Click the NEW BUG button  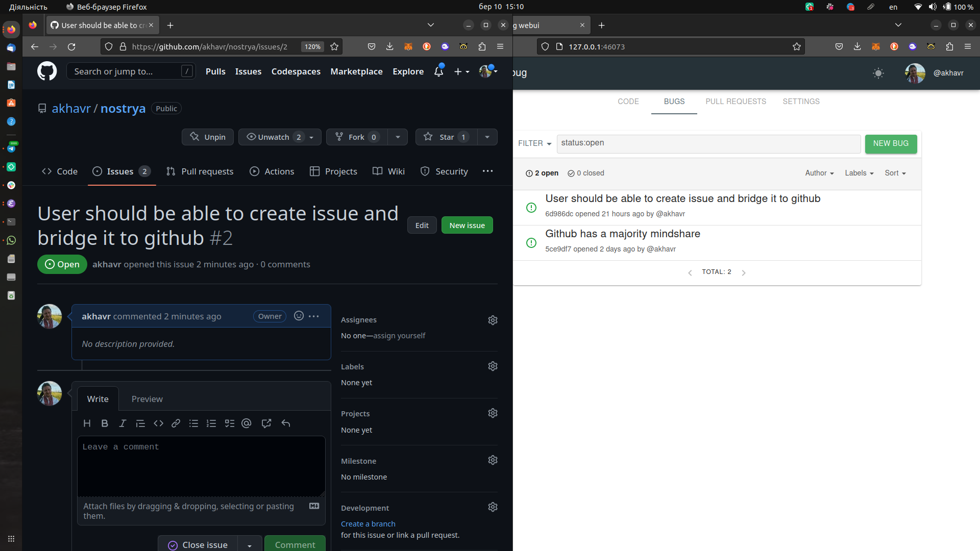[891, 144]
